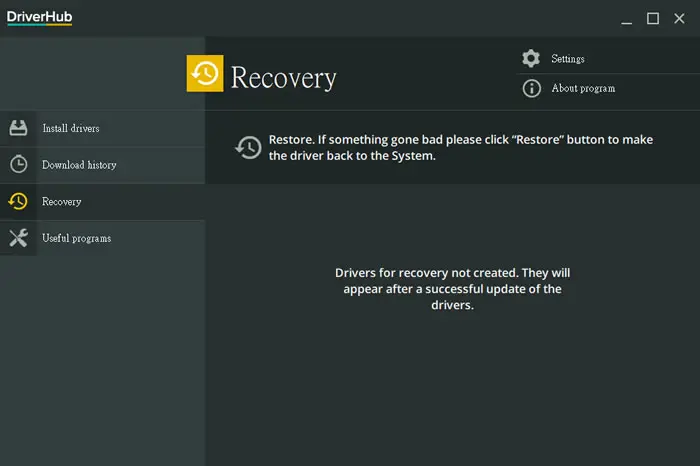Maximize the DriverHub window

pos(653,18)
